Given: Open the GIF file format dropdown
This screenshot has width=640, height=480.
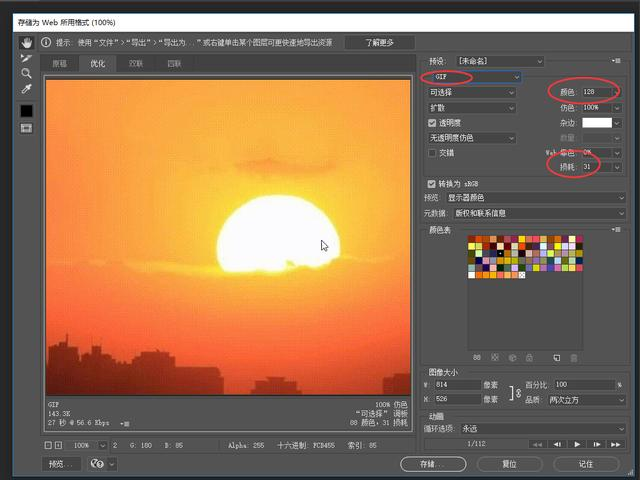Looking at the screenshot, I should [477, 77].
